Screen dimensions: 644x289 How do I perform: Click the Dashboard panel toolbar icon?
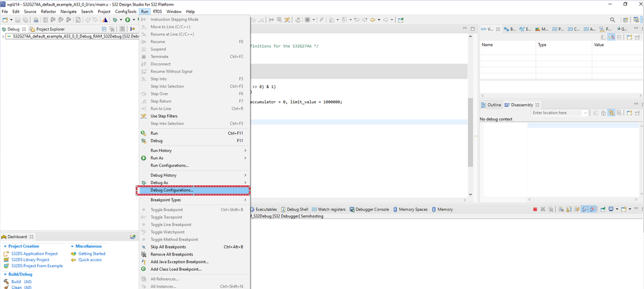point(133,236)
